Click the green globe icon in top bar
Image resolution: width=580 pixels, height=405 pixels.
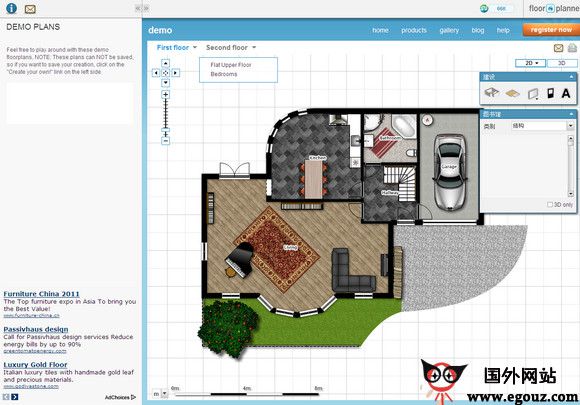pos(484,8)
